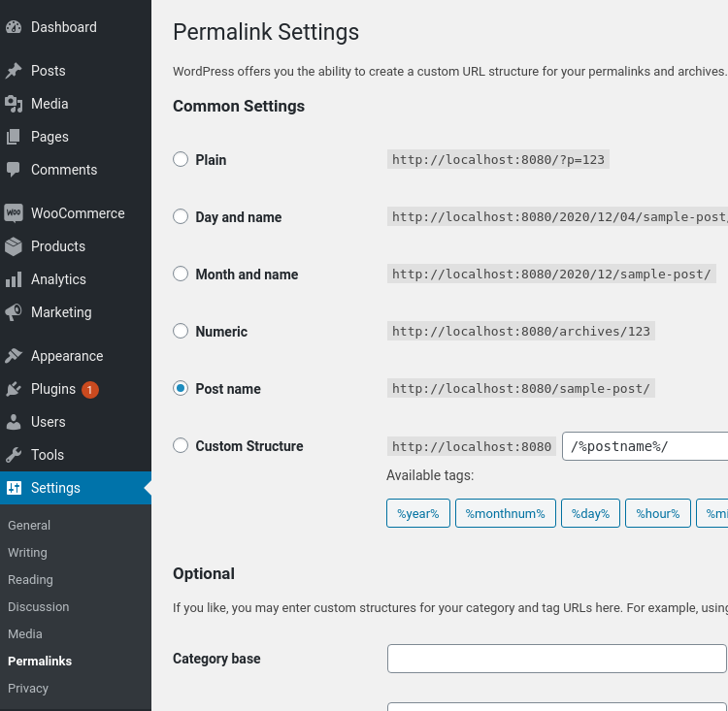Click the Plain example URL ?p=123
Screen dimensions: 728x711
point(498,160)
